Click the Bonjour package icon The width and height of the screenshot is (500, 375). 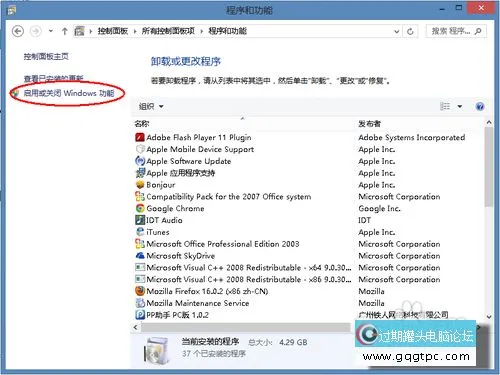click(x=140, y=185)
